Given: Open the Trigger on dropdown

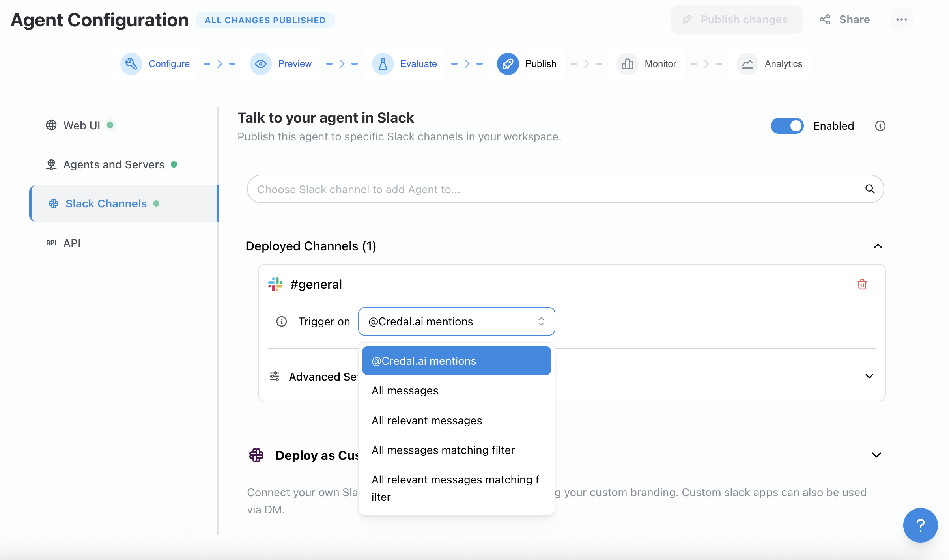Looking at the screenshot, I should (x=456, y=321).
